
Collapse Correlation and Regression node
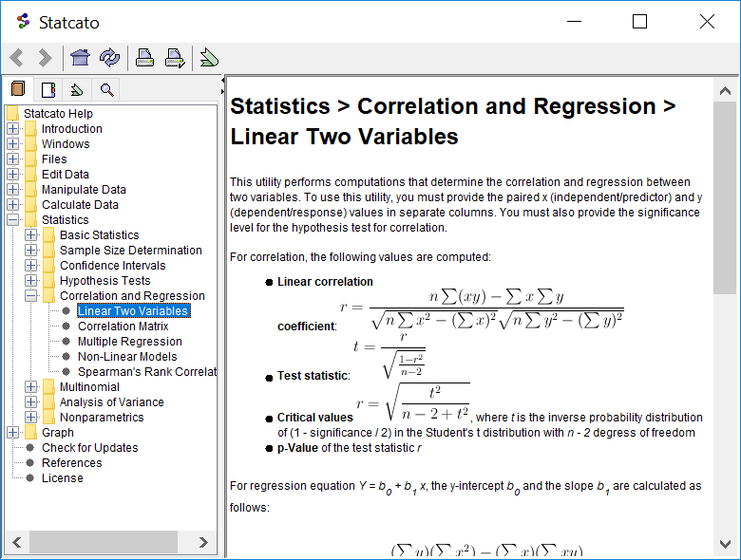[31, 296]
